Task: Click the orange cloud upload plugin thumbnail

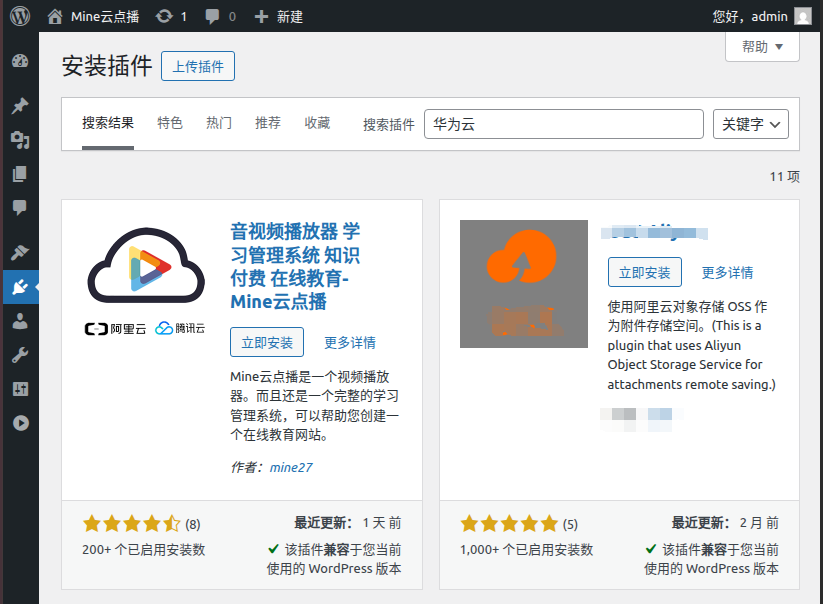Action: [524, 284]
